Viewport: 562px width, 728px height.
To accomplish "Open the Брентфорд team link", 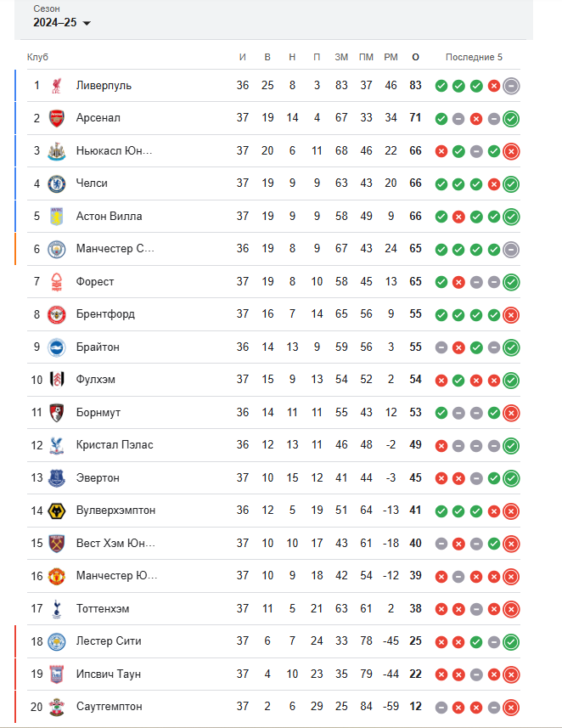I will tap(105, 314).
